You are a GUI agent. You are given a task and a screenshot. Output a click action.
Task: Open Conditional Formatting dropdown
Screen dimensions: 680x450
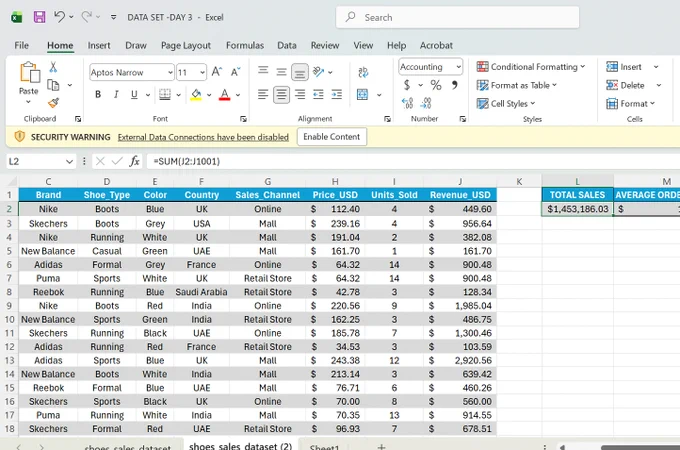(x=531, y=67)
